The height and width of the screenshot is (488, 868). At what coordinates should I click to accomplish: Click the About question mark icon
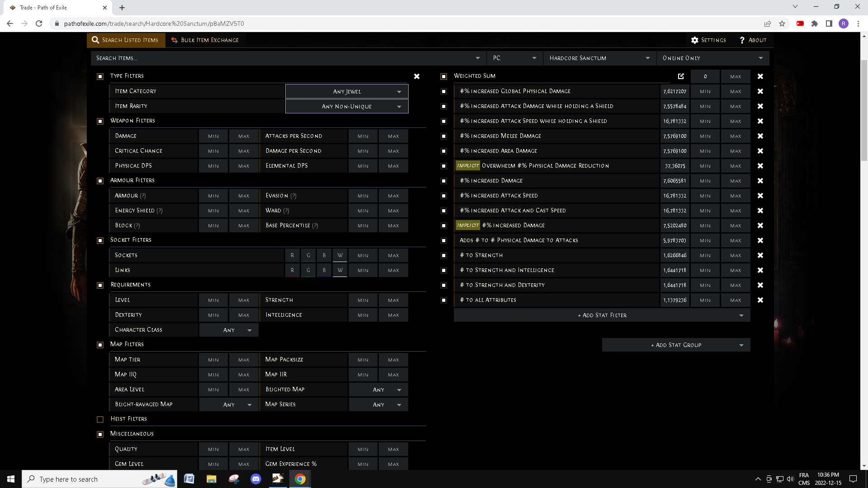742,40
